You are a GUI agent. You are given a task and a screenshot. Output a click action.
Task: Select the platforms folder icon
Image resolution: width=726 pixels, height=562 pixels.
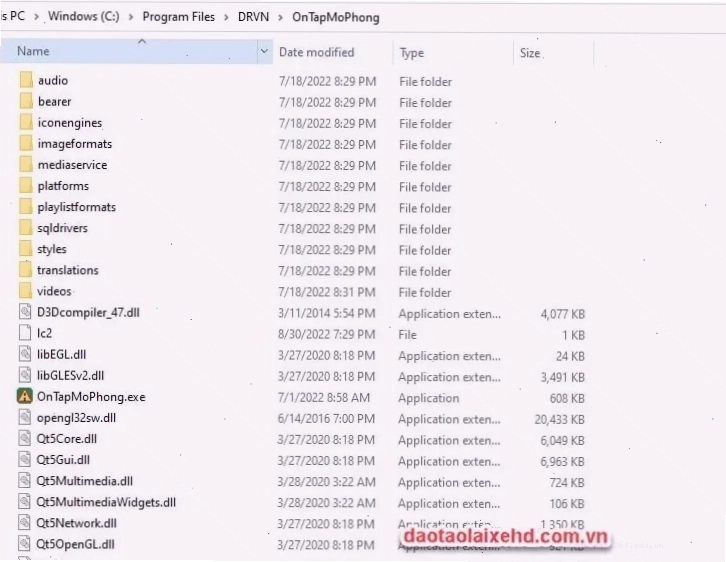pyautogui.click(x=26, y=186)
